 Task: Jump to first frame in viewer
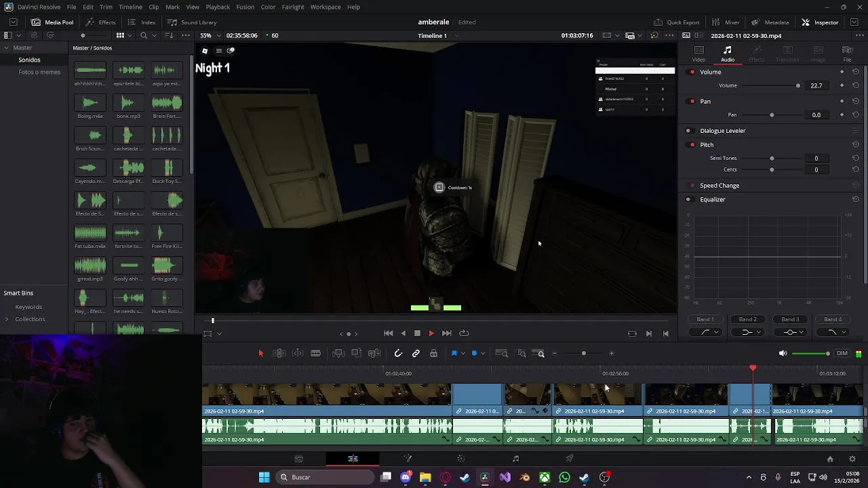[x=388, y=333]
